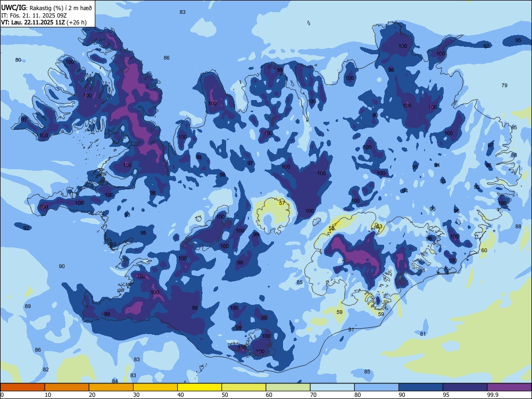
Task: Click the legend tick label '0'
Action: coord(2,395)
